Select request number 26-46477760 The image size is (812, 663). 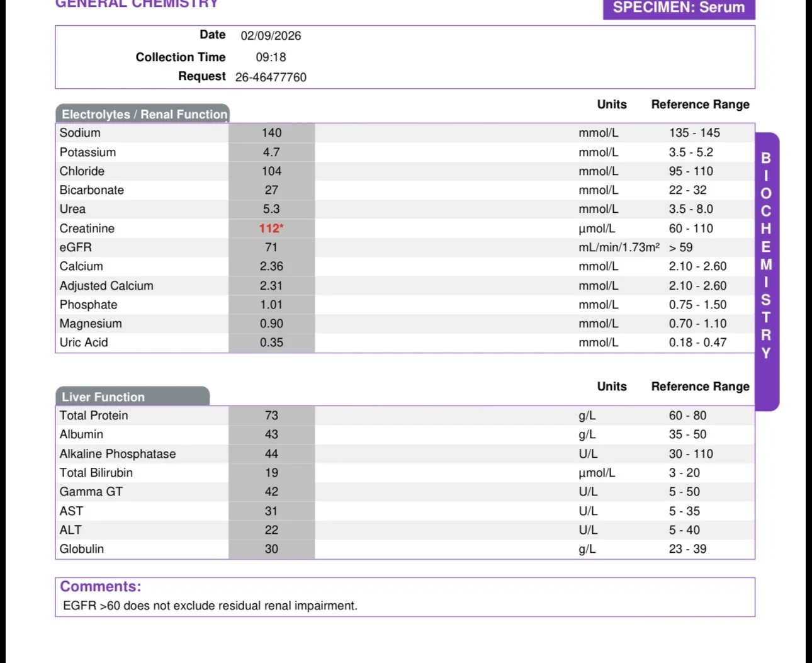(x=271, y=77)
